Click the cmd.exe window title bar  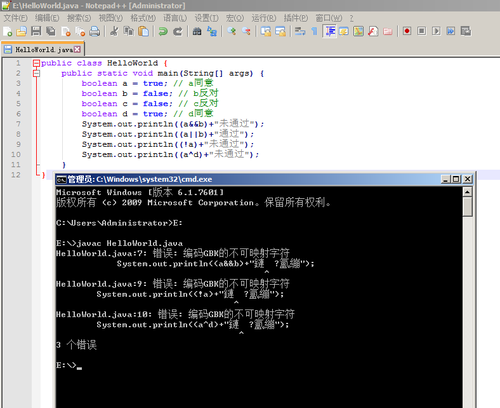click(247, 179)
